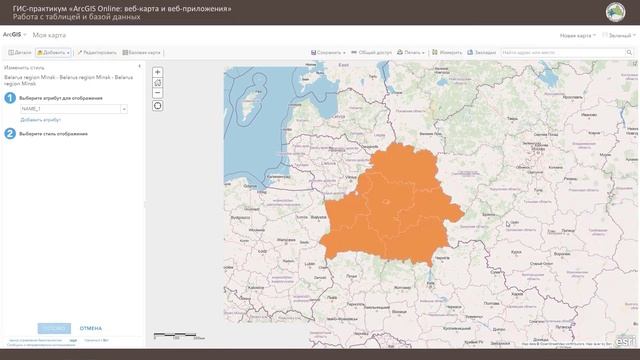This screenshot has height=360, width=640.
Task: Open the Добавить add menu
Action: (x=53, y=53)
